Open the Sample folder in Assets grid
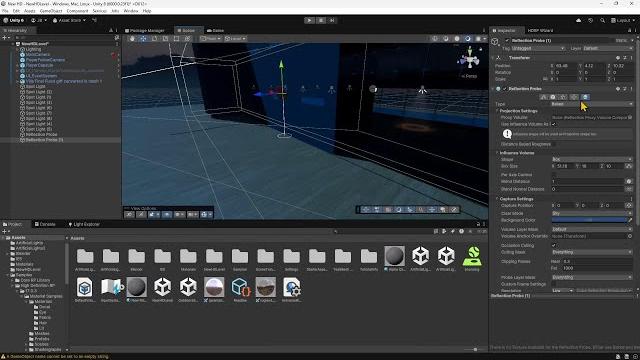This screenshot has width=640, height=360. pyautogui.click(x=240, y=259)
